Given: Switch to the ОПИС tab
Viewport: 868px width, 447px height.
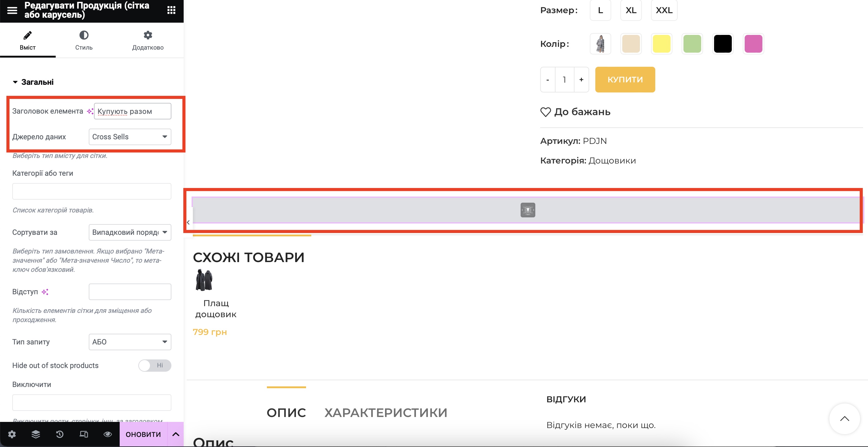Looking at the screenshot, I should [x=286, y=413].
